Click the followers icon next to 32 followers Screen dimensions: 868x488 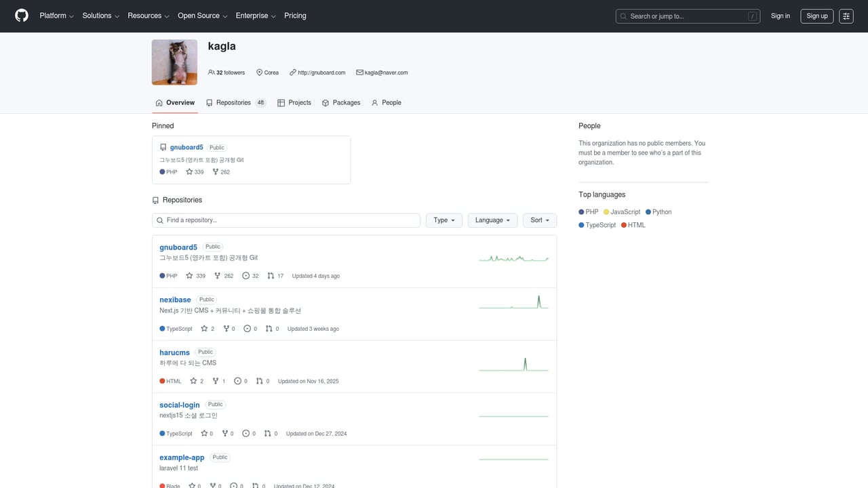pos(212,73)
